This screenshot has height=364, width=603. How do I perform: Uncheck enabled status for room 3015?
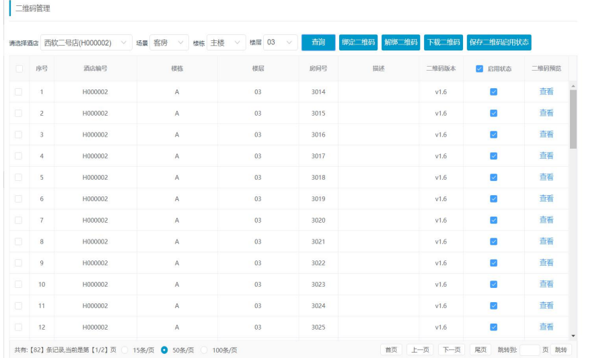coord(493,114)
